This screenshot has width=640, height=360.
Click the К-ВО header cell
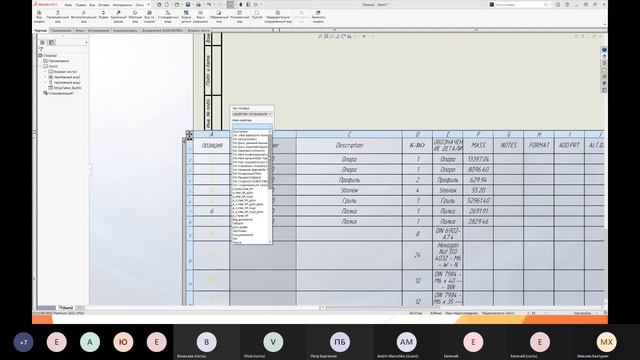(x=417, y=146)
